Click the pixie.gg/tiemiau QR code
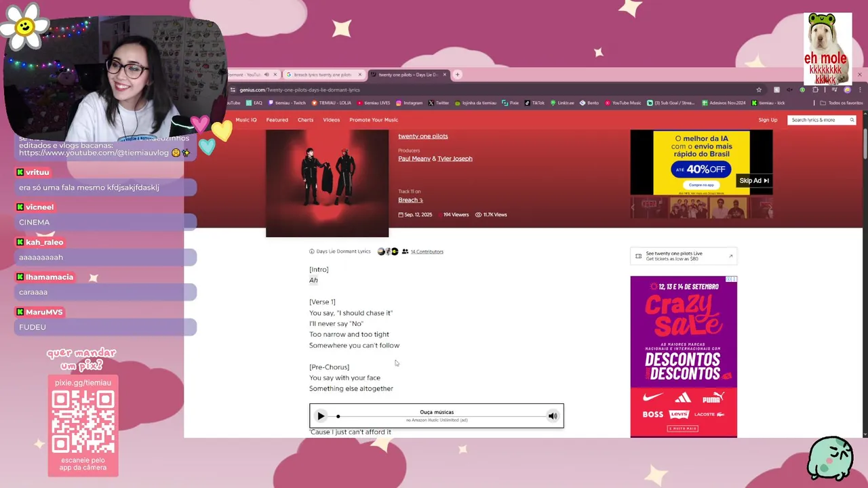Viewport: 868px width, 488px height. point(83,422)
